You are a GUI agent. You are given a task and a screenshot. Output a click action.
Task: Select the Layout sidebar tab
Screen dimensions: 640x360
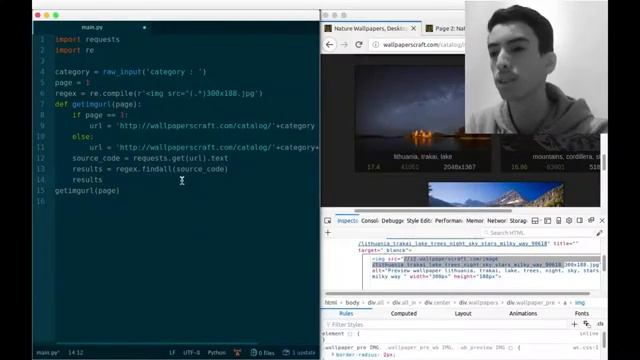coord(463,313)
